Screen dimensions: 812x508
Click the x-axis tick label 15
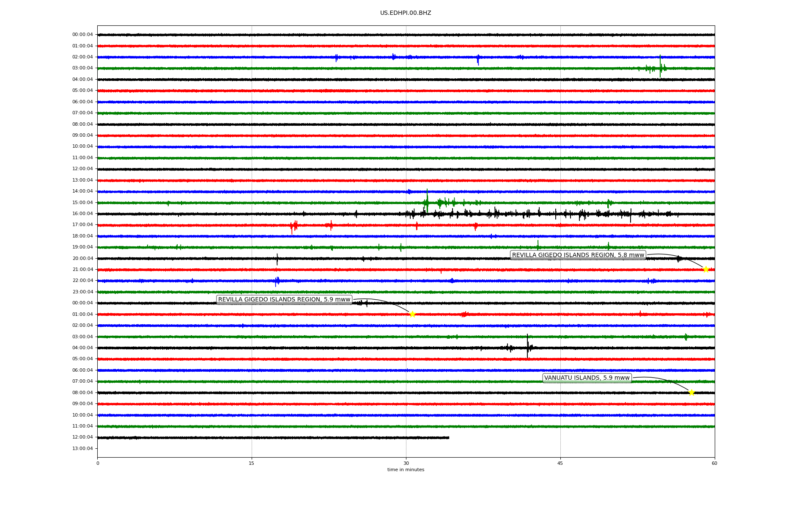(x=252, y=463)
